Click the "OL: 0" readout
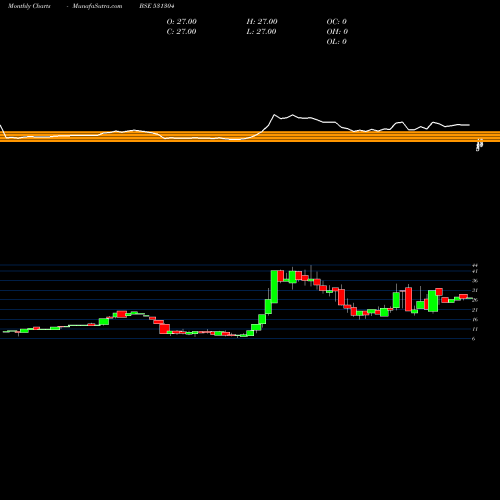 pos(336,42)
